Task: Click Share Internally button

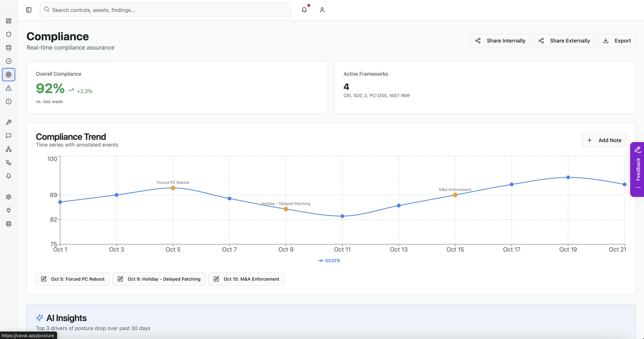Action: [500, 41]
